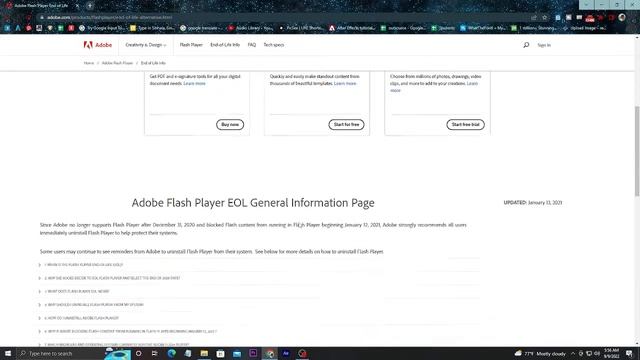Expand FAQ 1 about Flash Player End of Life
The width and height of the screenshot is (640, 360).
tap(83, 265)
